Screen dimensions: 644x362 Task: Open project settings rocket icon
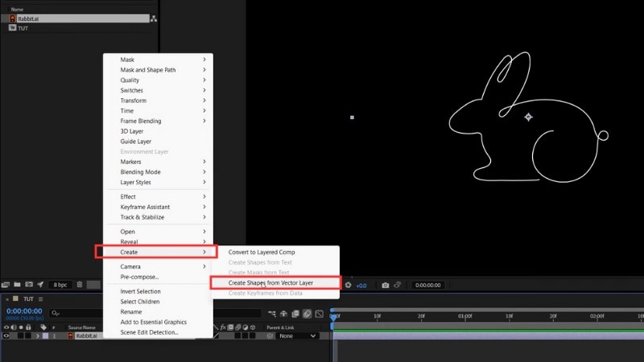(x=40, y=285)
